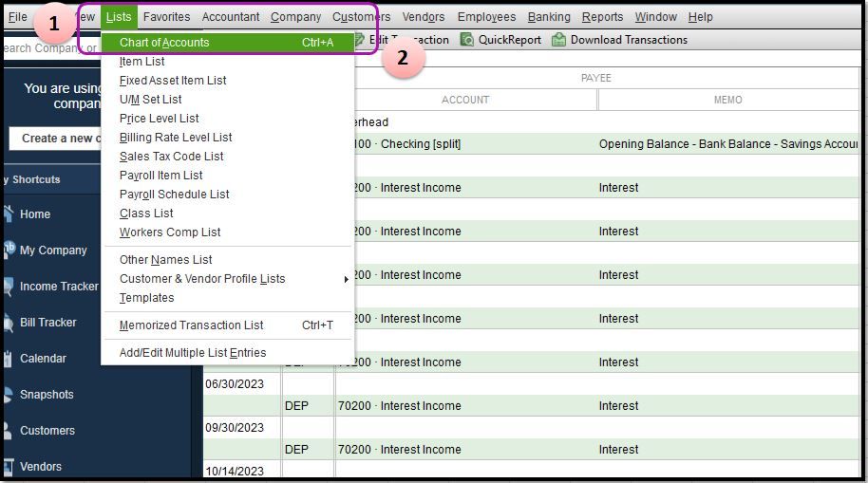Select Chart of Accounts menu entry
Image resolution: width=868 pixels, height=483 pixels.
[x=228, y=43]
